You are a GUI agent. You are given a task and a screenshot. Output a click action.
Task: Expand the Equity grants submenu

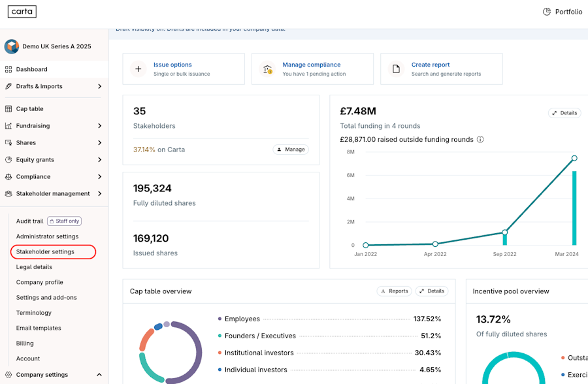click(99, 160)
